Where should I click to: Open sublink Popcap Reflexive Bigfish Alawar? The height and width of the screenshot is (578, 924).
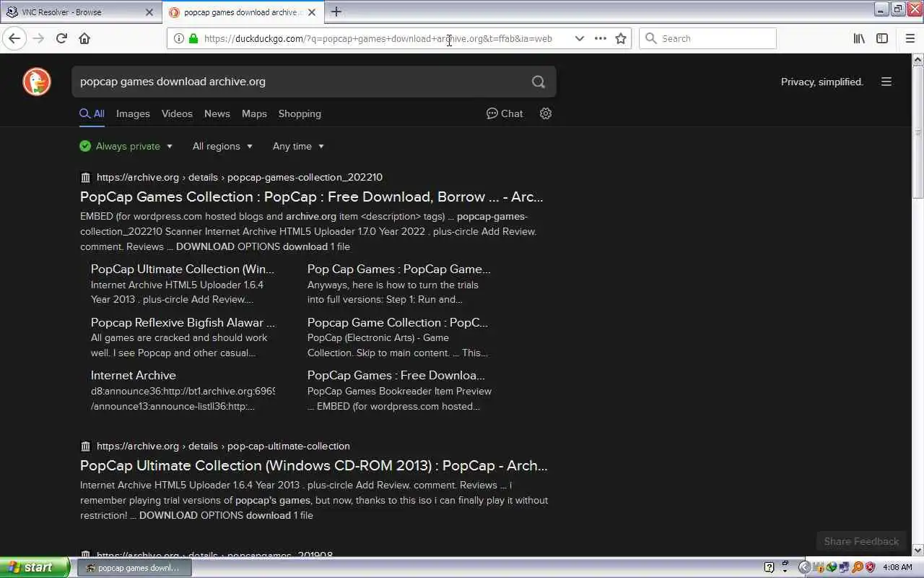pyautogui.click(x=183, y=322)
